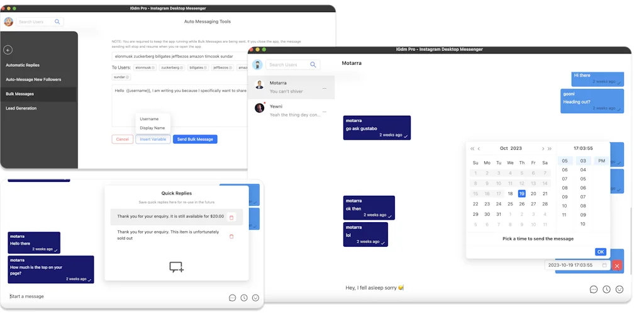The width and height of the screenshot is (644, 316).
Task: Remove the jeffbezos user tag
Action: click(231, 67)
